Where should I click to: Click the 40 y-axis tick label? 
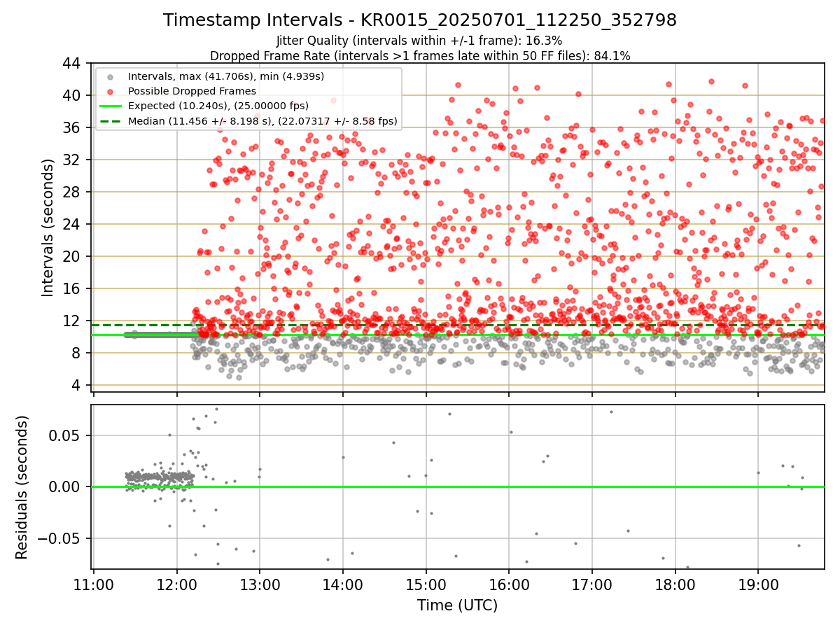pos(73,95)
